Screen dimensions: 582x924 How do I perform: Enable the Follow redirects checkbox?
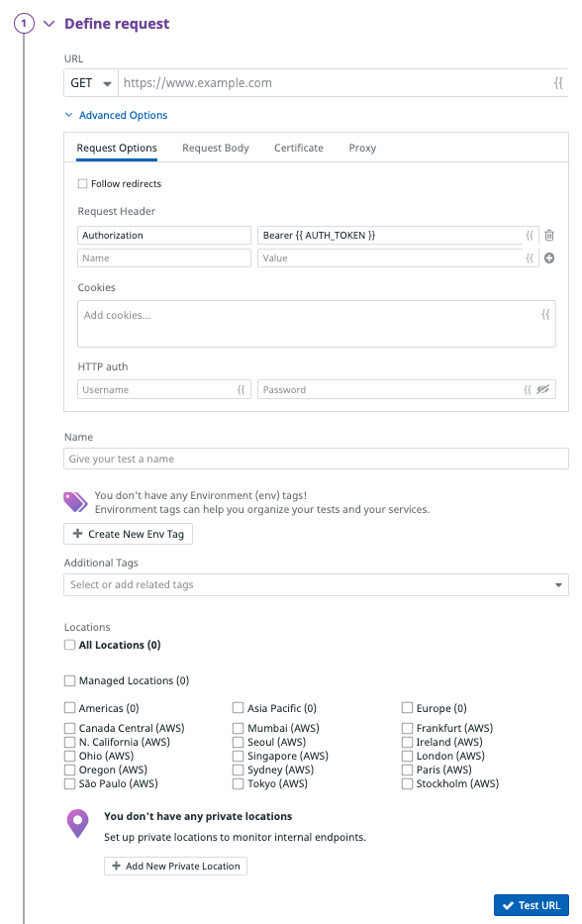click(x=82, y=184)
